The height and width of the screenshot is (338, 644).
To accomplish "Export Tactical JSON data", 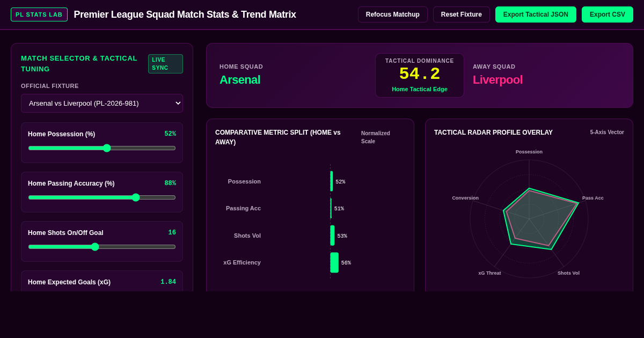I will coord(536,14).
